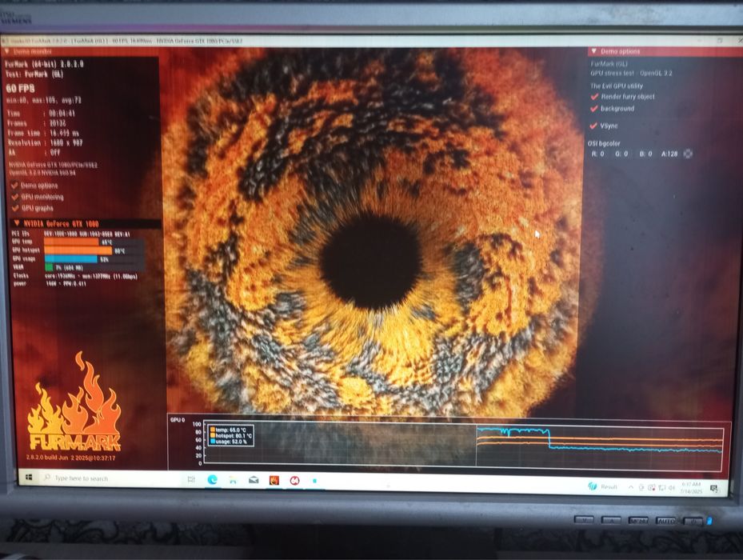Click the A:128 alpha value field
Screen dimensions: 743x560
pyautogui.click(x=669, y=154)
